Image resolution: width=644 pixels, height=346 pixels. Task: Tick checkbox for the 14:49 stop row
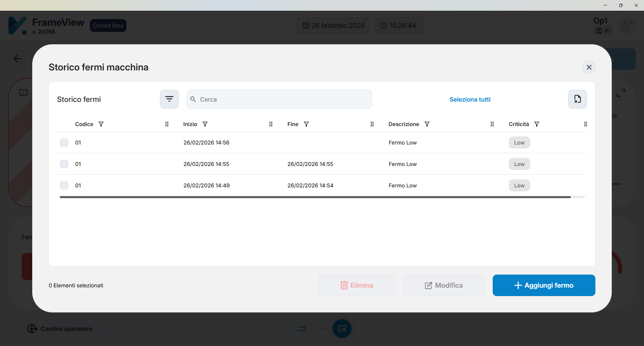[x=64, y=185]
